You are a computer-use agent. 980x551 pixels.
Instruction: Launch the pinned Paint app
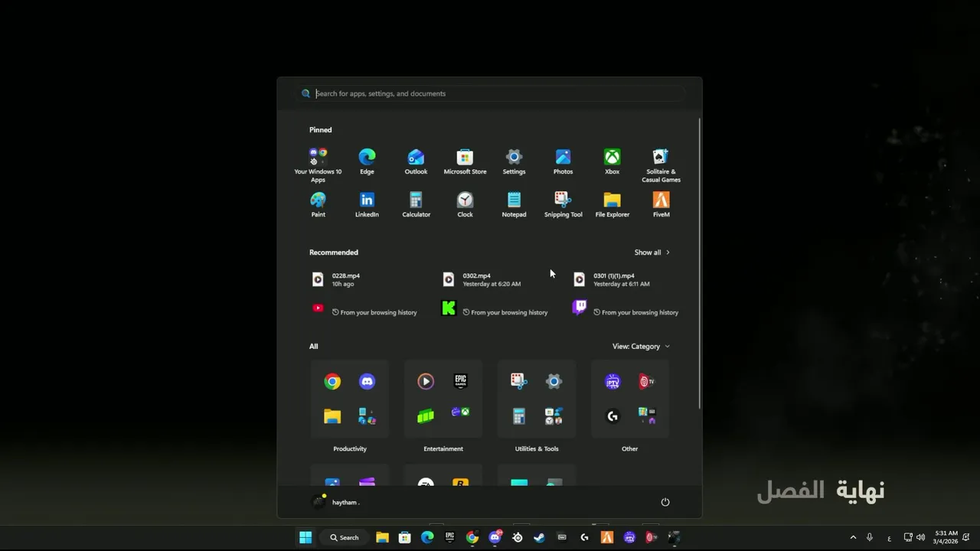click(318, 205)
